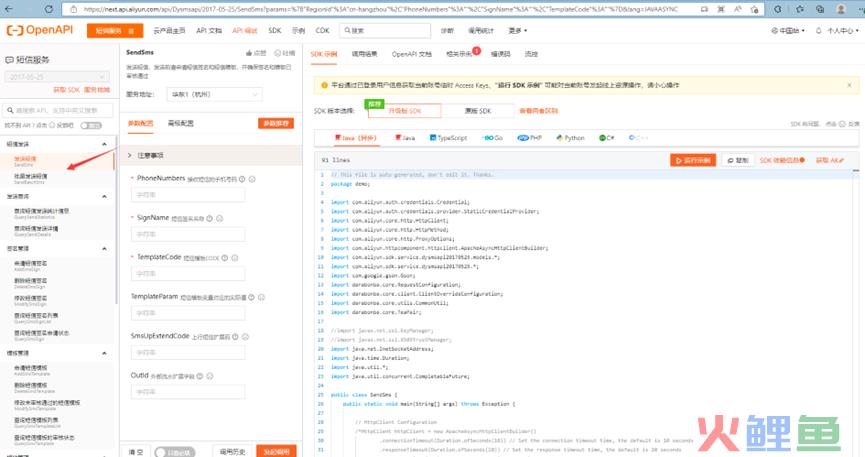
Task: Open the help icon next to TemplateParam
Action: click(x=252, y=297)
